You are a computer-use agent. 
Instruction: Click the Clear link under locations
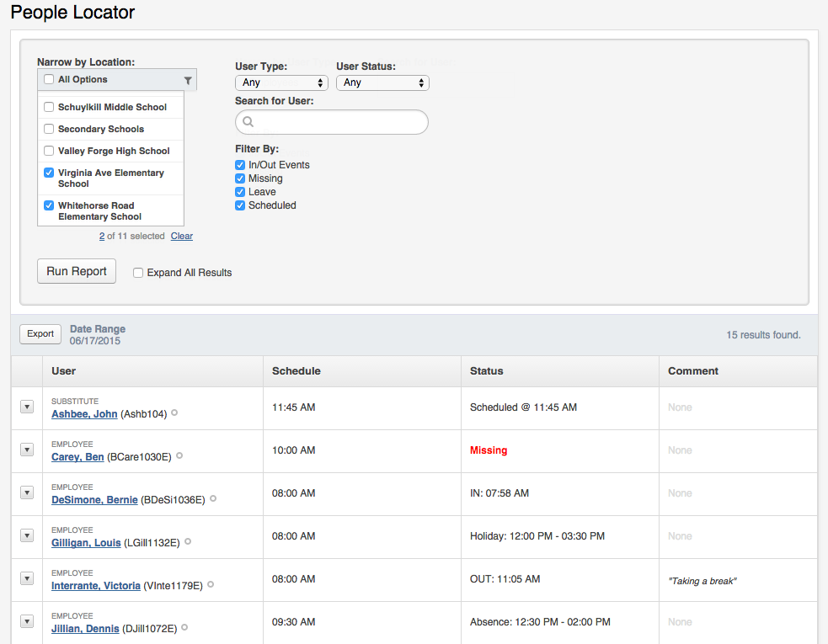pos(182,237)
